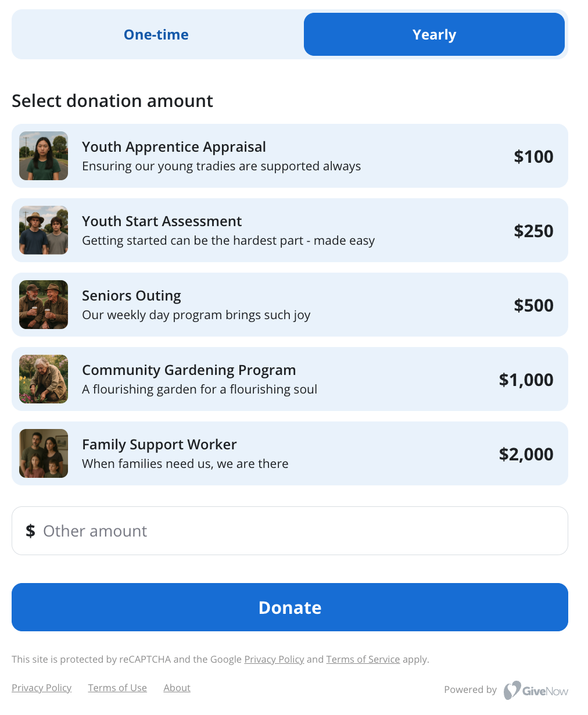
Task: Choose the $100 Youth Apprentice Appraisal option
Action: (290, 156)
